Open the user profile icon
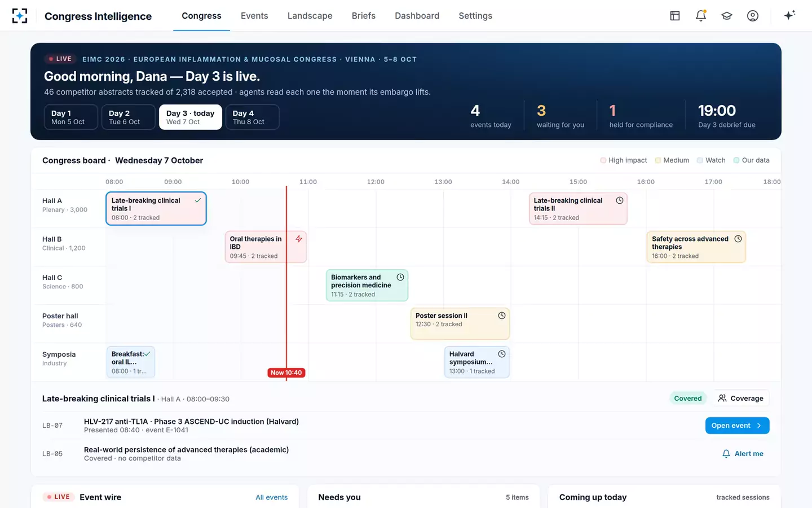Viewport: 812px width, 508px height. pos(753,16)
